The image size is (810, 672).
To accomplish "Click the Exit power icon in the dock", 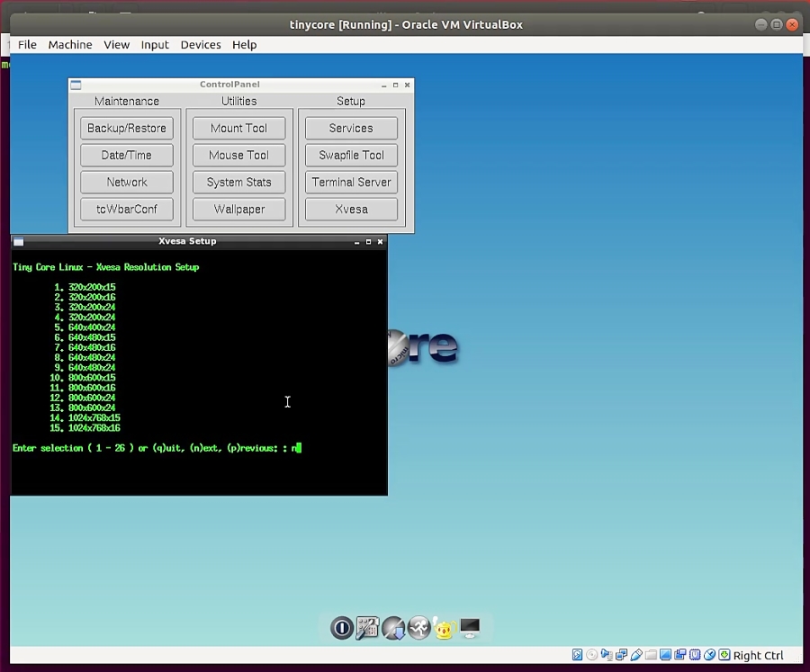I will coord(341,628).
